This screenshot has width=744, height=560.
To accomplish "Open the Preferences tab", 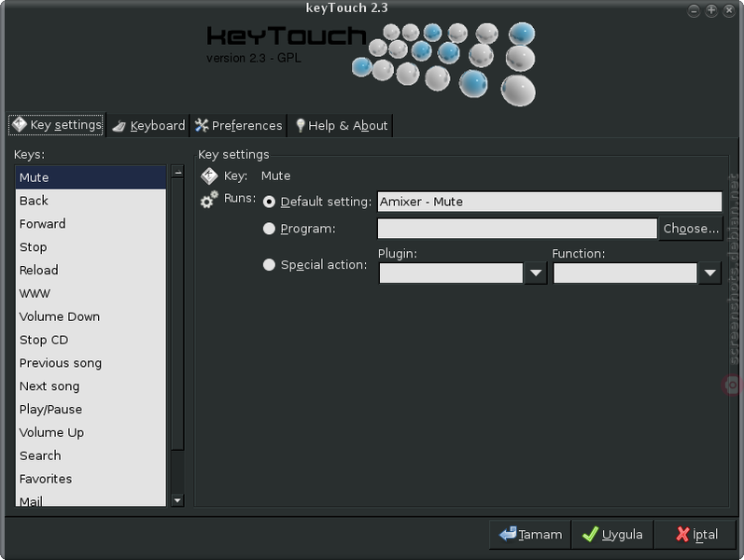I will [238, 125].
